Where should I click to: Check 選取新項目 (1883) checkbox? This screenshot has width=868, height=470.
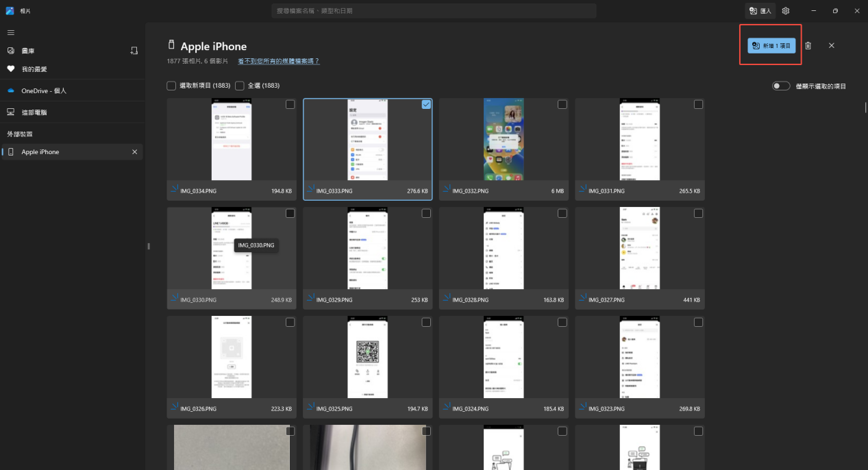tap(171, 86)
